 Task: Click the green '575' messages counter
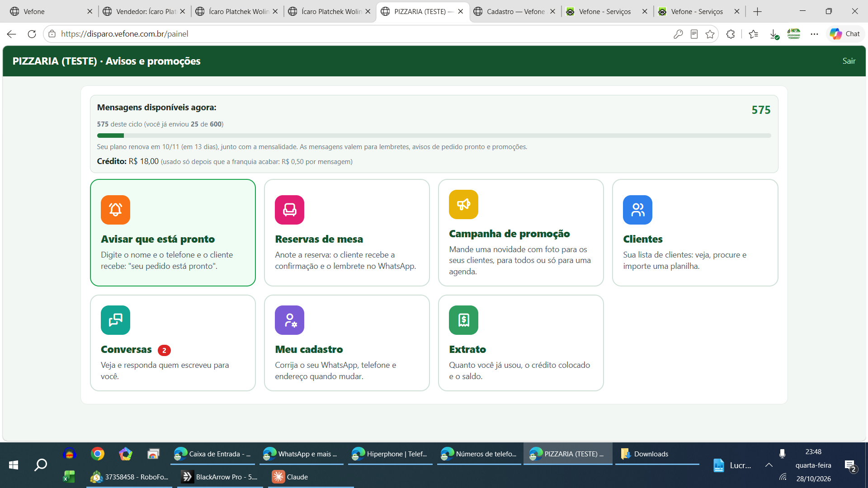(761, 110)
